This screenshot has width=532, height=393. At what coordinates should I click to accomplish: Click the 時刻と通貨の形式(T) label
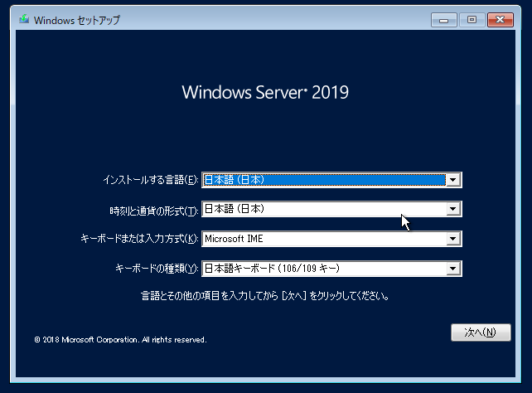click(x=154, y=211)
